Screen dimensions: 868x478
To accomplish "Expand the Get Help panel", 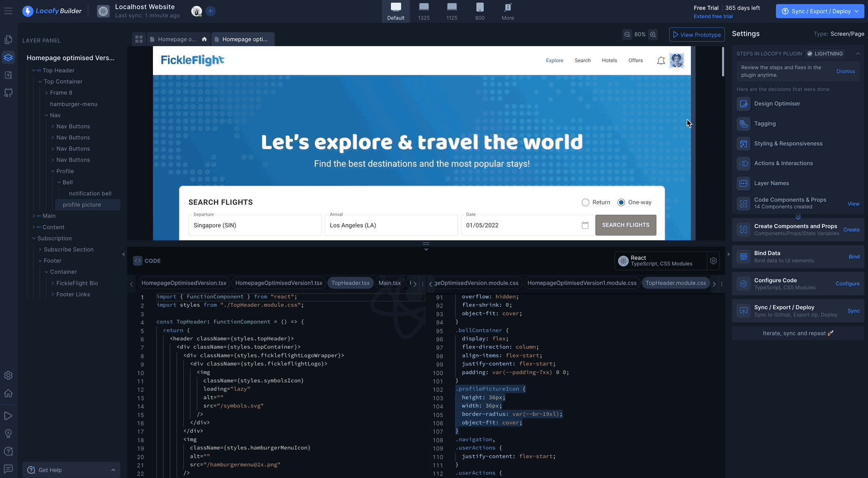I will tap(71, 470).
